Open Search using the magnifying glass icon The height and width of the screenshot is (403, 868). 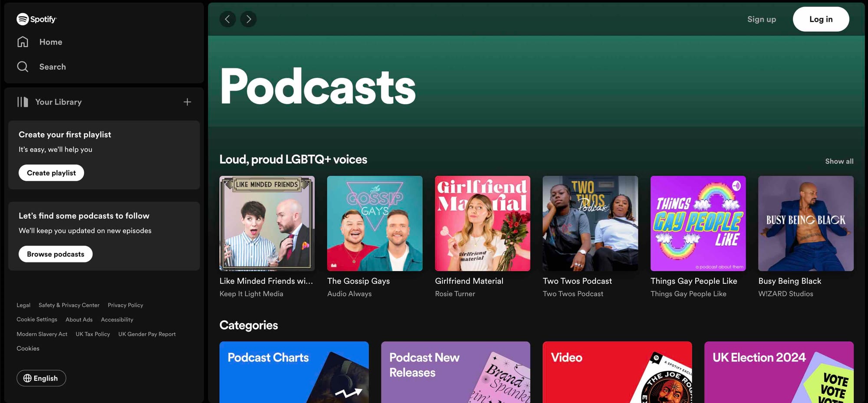[23, 66]
